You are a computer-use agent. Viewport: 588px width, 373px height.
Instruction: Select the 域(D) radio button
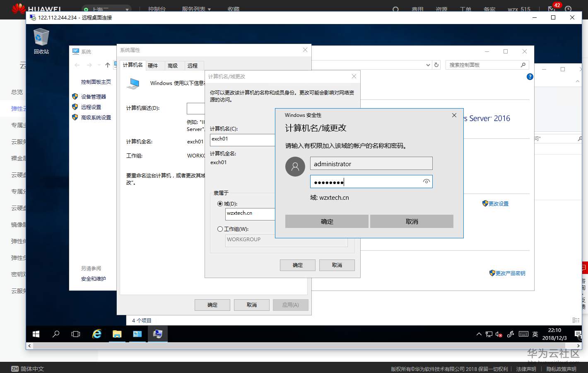220,203
